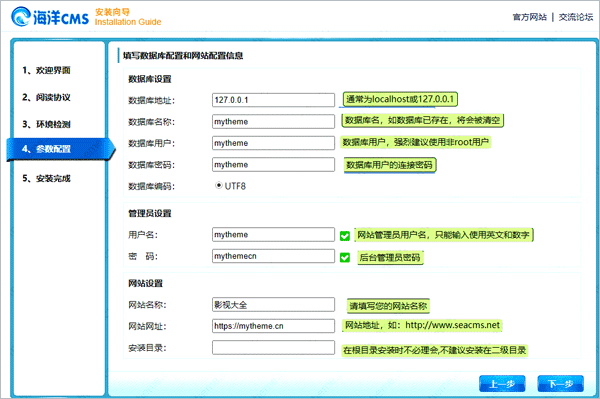The width and height of the screenshot is (600, 399).
Task: Click the http://www.seacms.net example hint
Action: [x=422, y=325]
